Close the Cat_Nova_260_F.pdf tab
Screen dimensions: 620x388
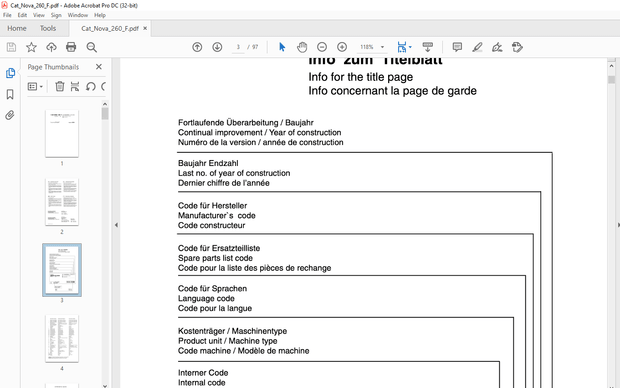click(x=145, y=28)
